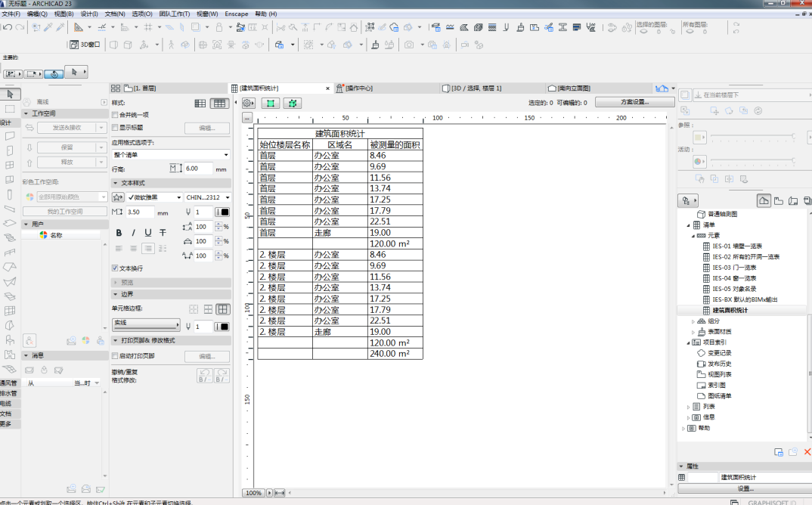This screenshot has width=812, height=505.
Task: Click the font size 3.50 input field
Action: pos(141,212)
